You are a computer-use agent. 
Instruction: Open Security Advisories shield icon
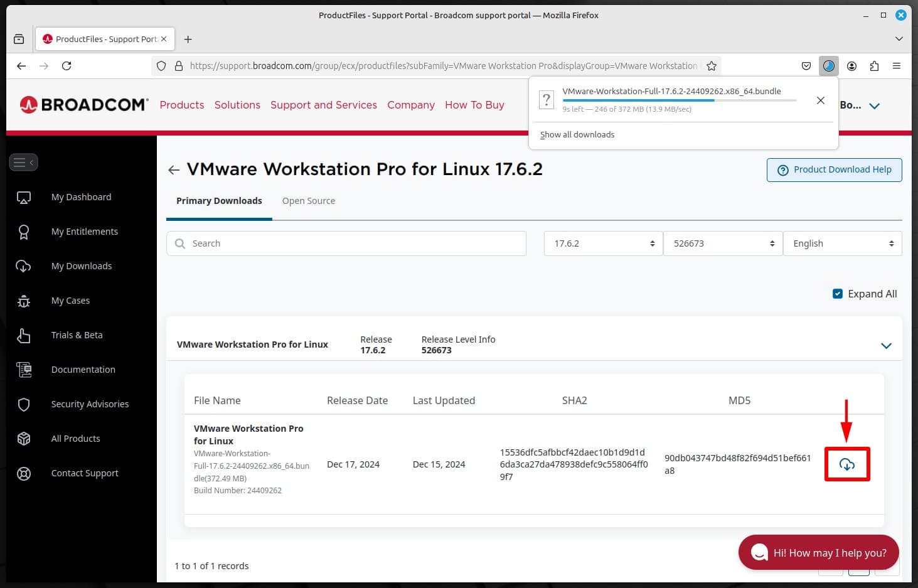pyautogui.click(x=23, y=404)
